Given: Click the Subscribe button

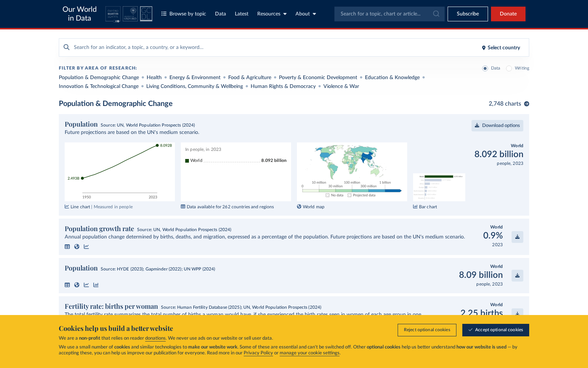Looking at the screenshot, I should tap(468, 14).
